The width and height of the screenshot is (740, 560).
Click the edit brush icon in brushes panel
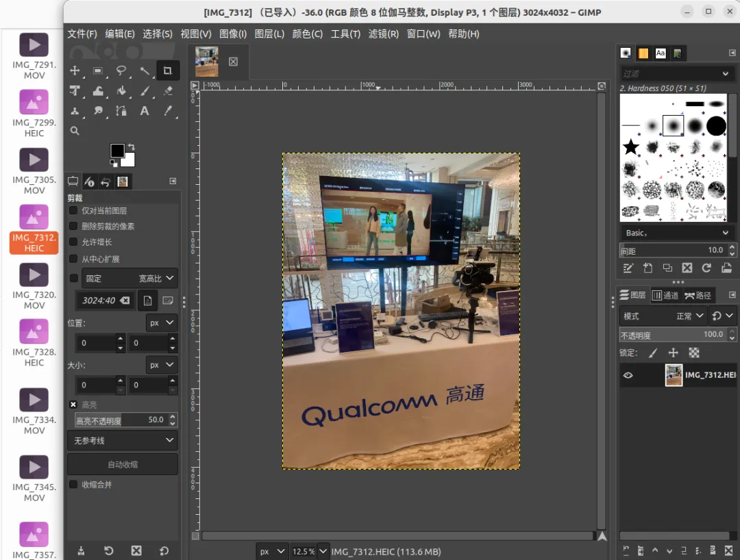point(628,268)
